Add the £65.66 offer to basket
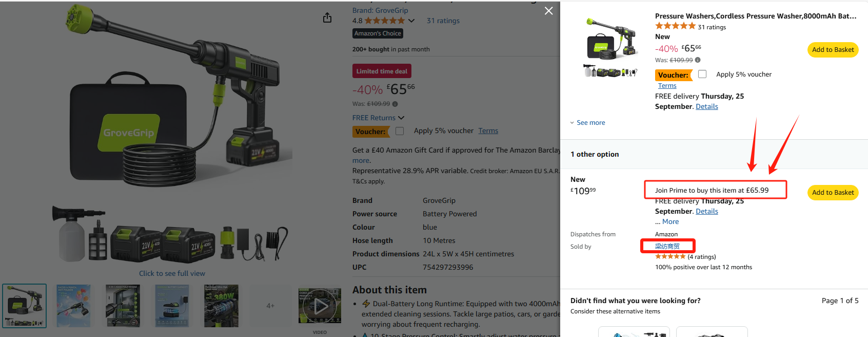Image resolution: width=868 pixels, height=337 pixels. pos(833,50)
